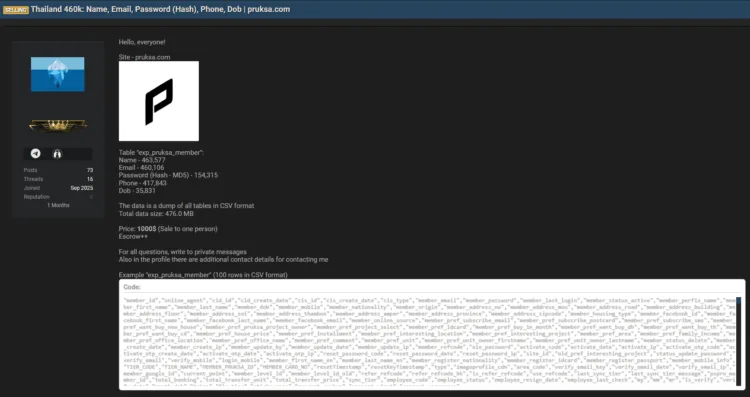Viewport: 750px width, 397px height.
Task: Click the 'Escrow++' line
Action: (x=133, y=236)
